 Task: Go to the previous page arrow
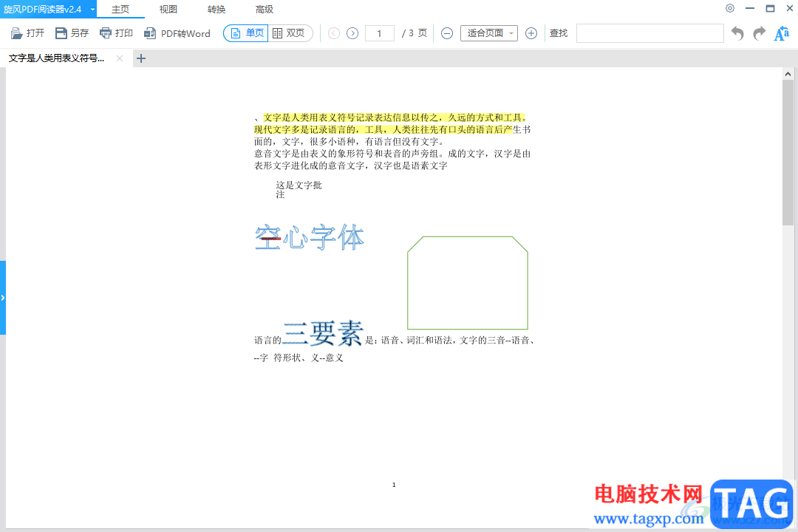(334, 33)
